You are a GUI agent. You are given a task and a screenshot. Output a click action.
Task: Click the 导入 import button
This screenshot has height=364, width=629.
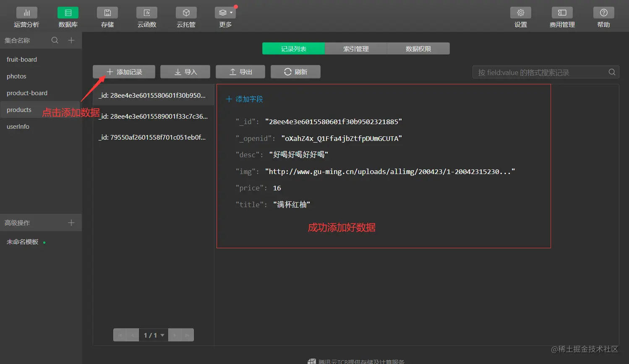(x=185, y=72)
